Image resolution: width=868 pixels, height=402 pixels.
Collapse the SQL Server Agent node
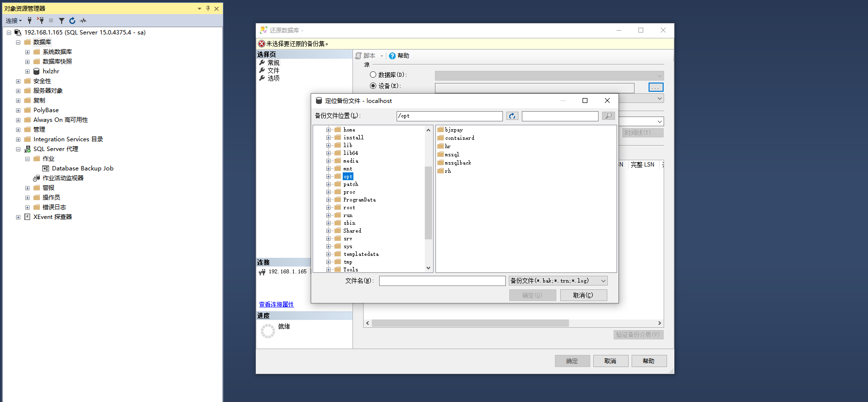(18, 149)
